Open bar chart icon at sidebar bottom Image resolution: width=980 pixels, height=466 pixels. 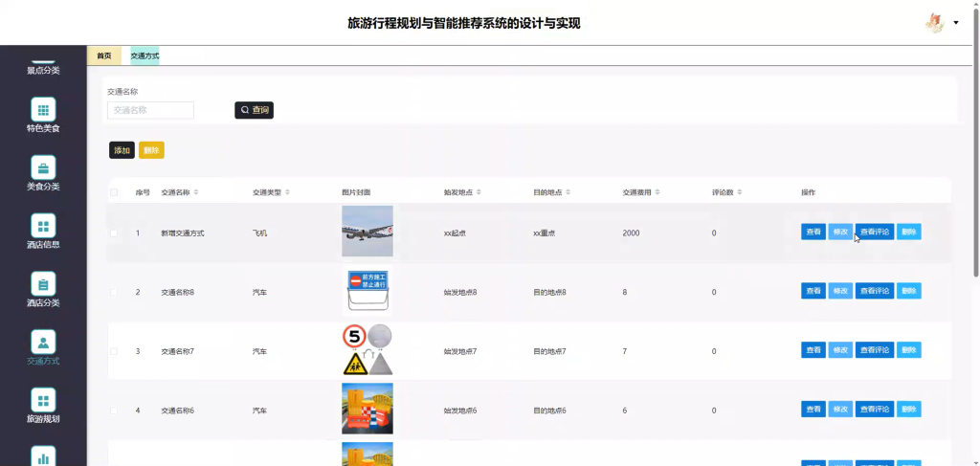tap(43, 456)
